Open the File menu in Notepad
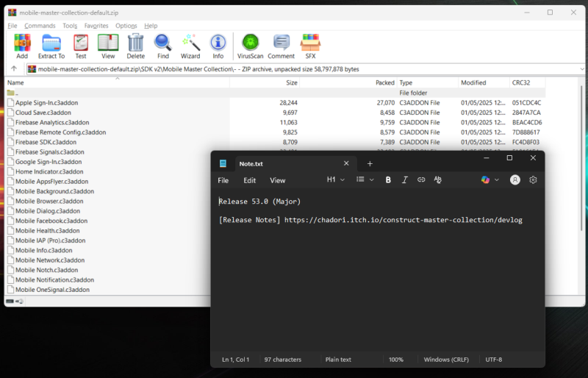 223,181
